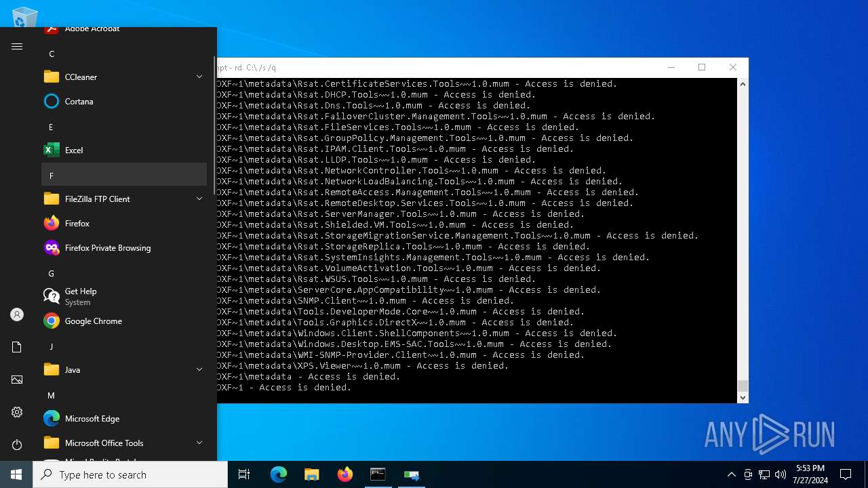Open Settings gear in Start
Screen dimensions: 868x488
coord(17,412)
